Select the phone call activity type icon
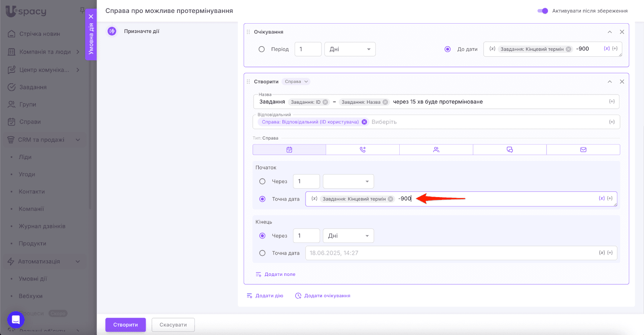The height and width of the screenshot is (335, 644). point(362,150)
